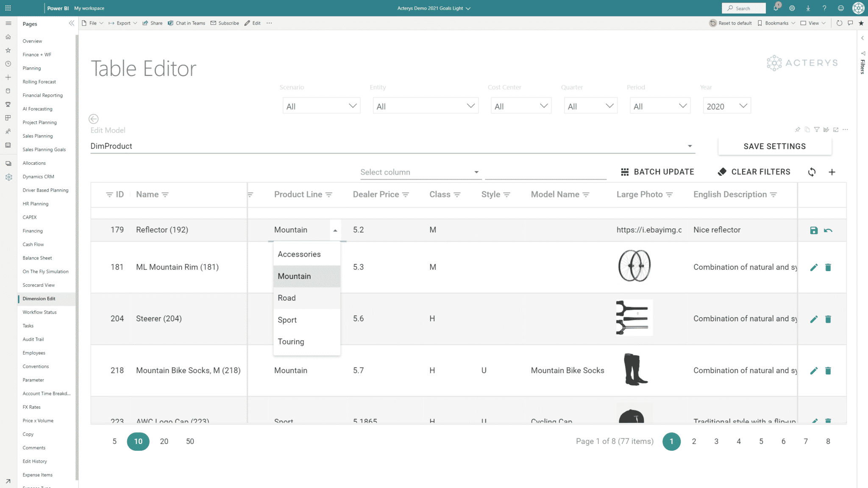
Task: Edit the ML Mountain Rim row
Action: tap(813, 267)
